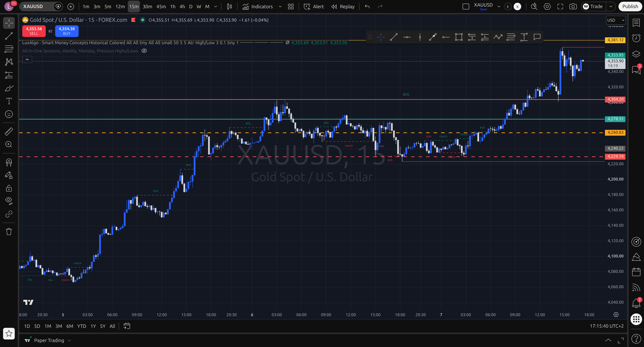Switch to the 30m timeframe
The image size is (644, 347).
click(147, 7)
